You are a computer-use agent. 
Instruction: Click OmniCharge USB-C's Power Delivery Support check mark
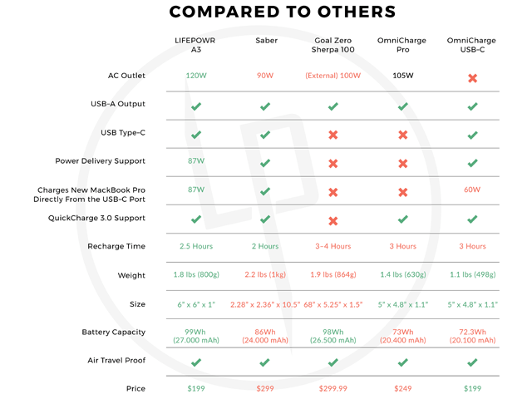point(472,163)
